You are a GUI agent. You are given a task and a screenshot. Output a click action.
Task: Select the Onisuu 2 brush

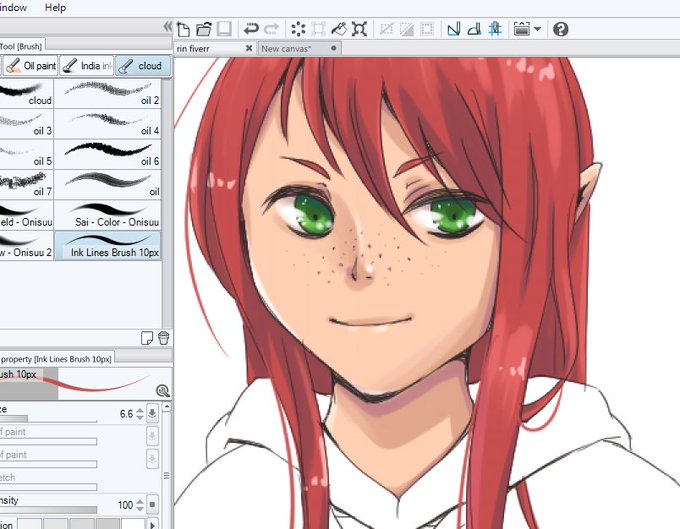tap(26, 245)
